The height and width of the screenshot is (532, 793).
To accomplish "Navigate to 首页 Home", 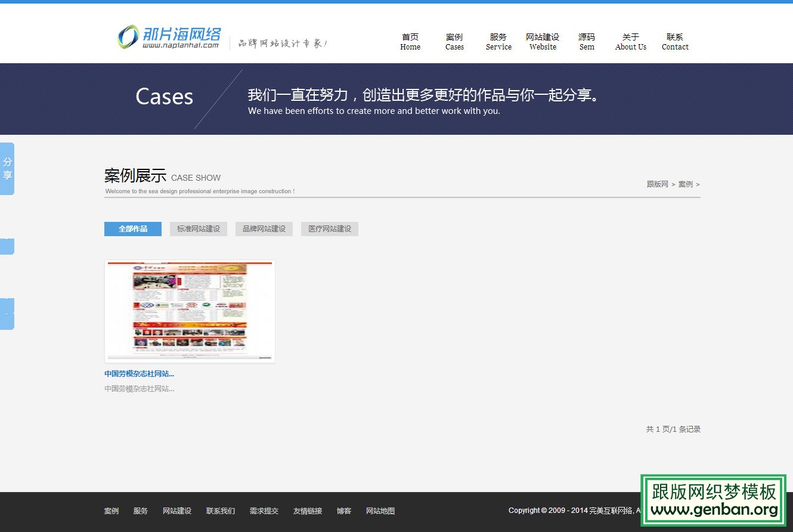I will click(410, 42).
